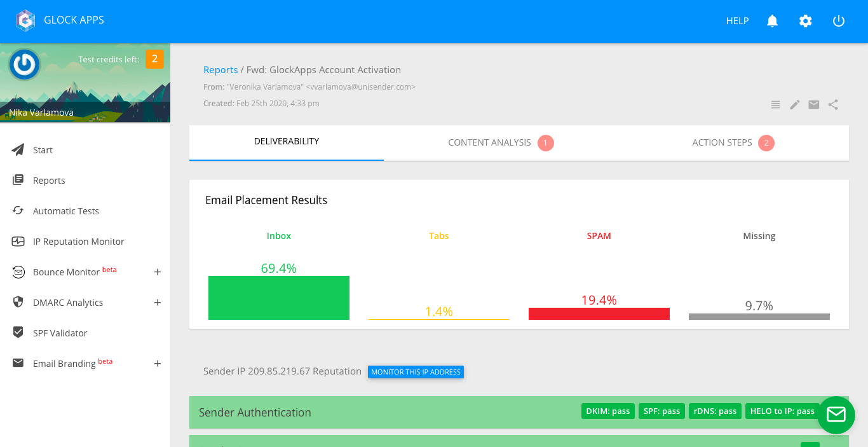Click the Email Branding envelope icon
This screenshot has height=447, width=868.
(18, 363)
